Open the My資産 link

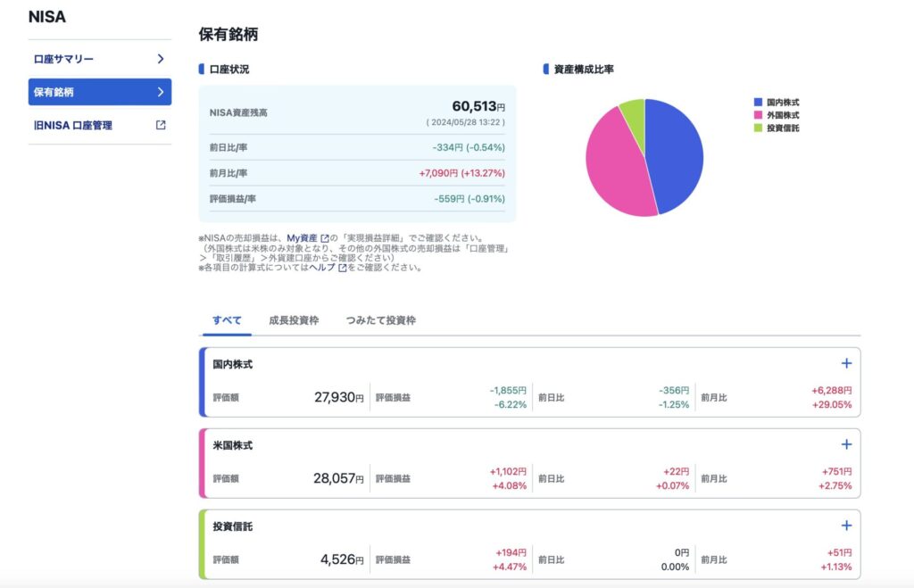pyautogui.click(x=302, y=237)
